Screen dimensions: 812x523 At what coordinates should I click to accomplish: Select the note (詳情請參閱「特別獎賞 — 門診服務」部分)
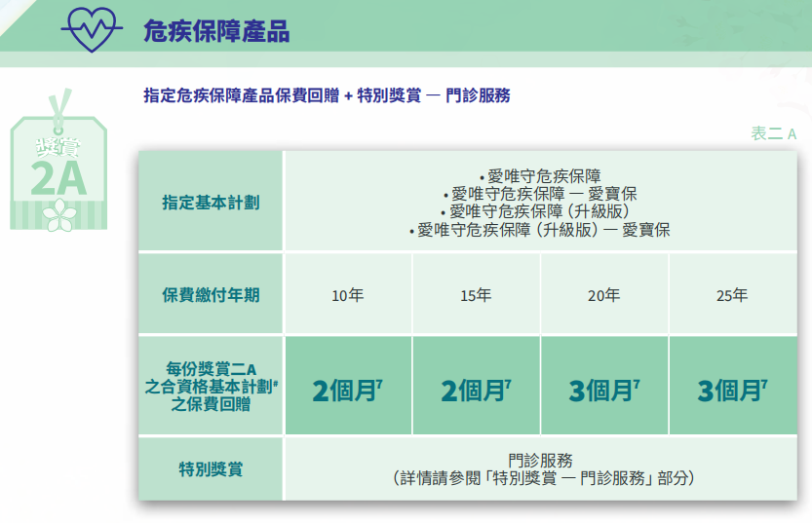pyautogui.click(x=543, y=478)
